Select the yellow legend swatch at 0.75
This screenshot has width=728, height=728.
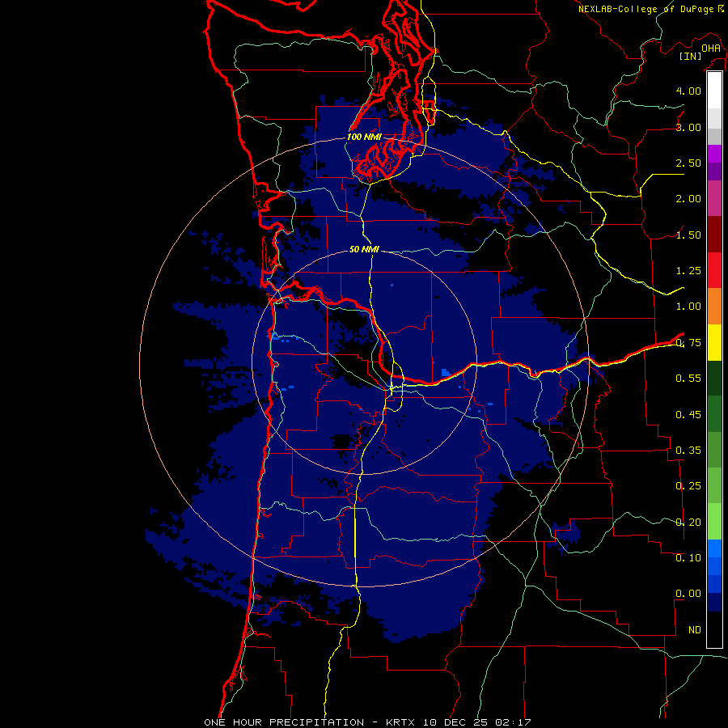714,342
